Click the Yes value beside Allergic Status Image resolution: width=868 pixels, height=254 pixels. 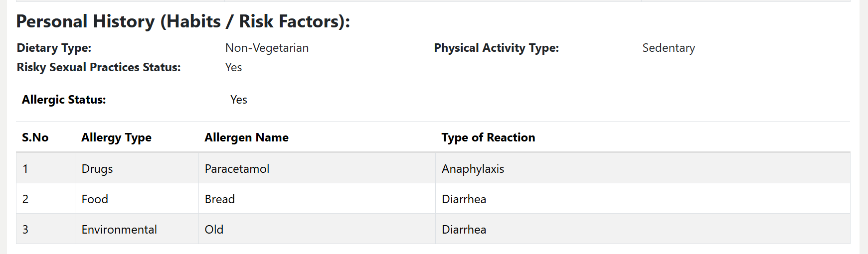pos(239,100)
